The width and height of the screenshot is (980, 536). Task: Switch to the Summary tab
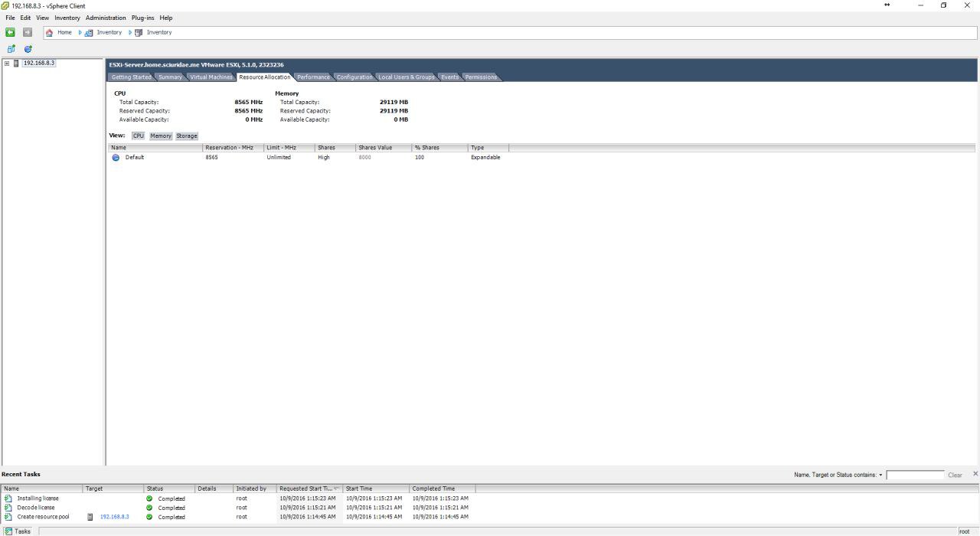click(x=170, y=77)
